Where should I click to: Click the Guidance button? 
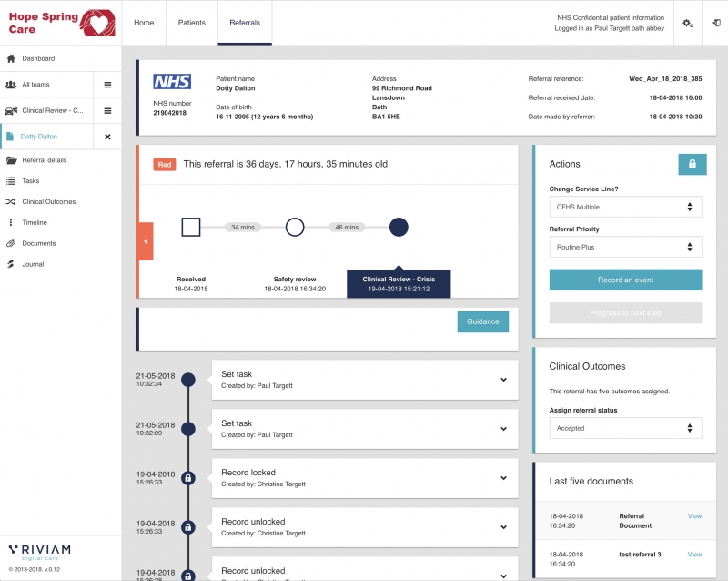(x=483, y=321)
